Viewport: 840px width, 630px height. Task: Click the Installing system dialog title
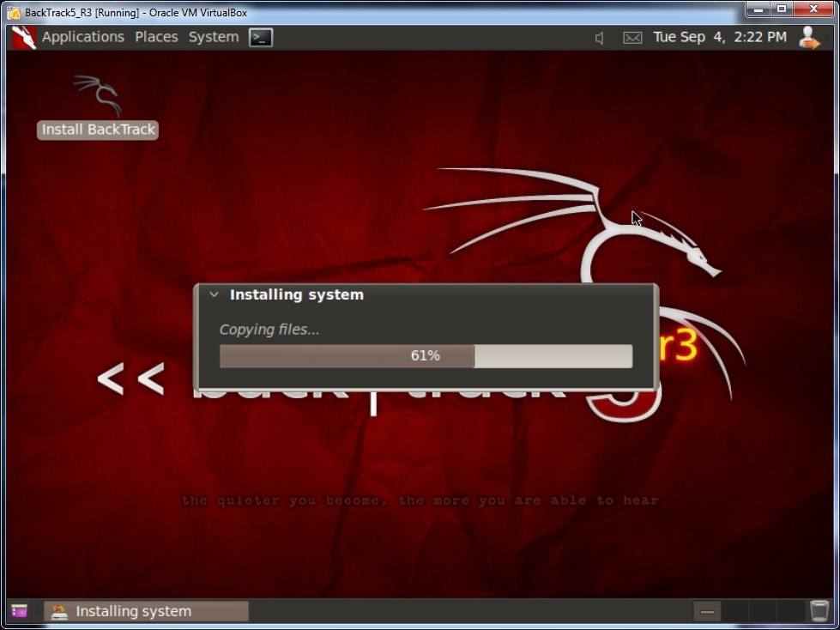coord(297,294)
